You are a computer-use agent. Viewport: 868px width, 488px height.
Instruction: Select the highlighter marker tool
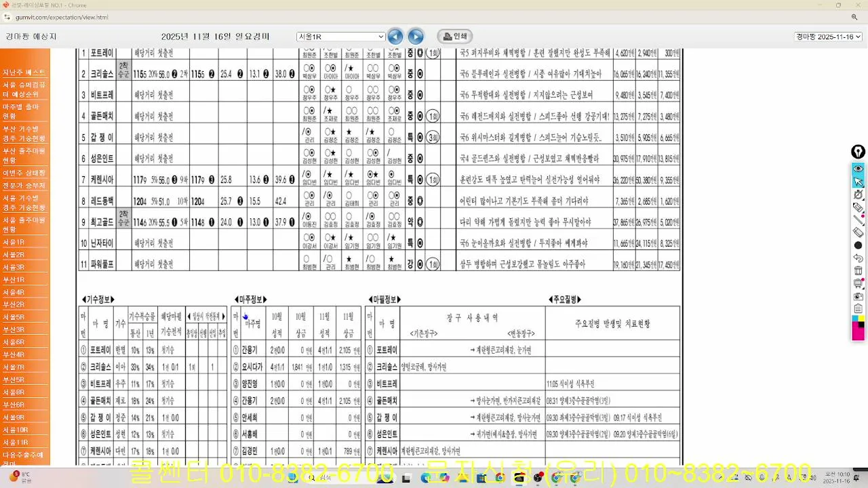coord(858,207)
